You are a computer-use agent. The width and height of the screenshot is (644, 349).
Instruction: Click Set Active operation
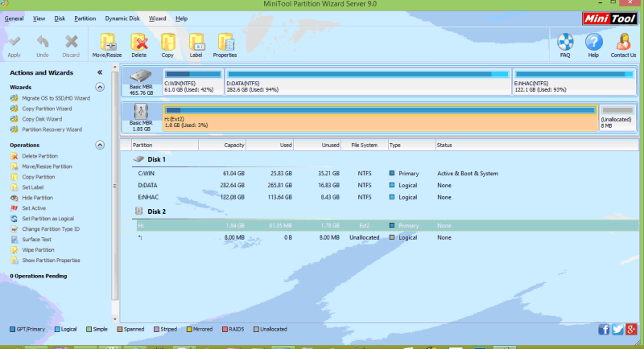pyautogui.click(x=34, y=208)
